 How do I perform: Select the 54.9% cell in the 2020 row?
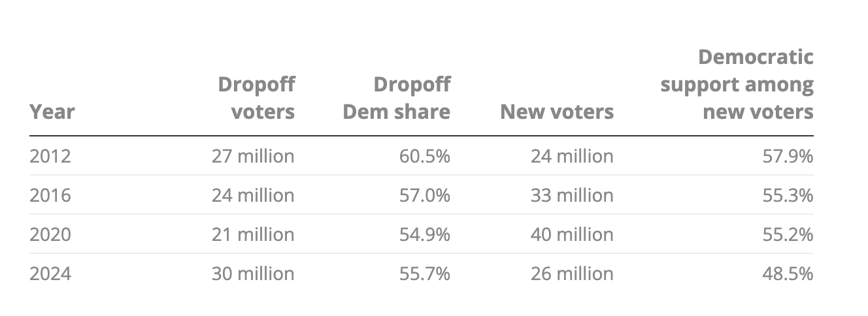coord(425,234)
